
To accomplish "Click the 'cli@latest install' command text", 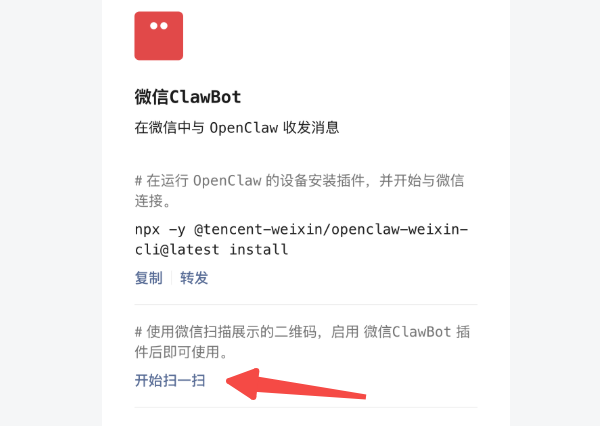I will (x=211, y=250).
